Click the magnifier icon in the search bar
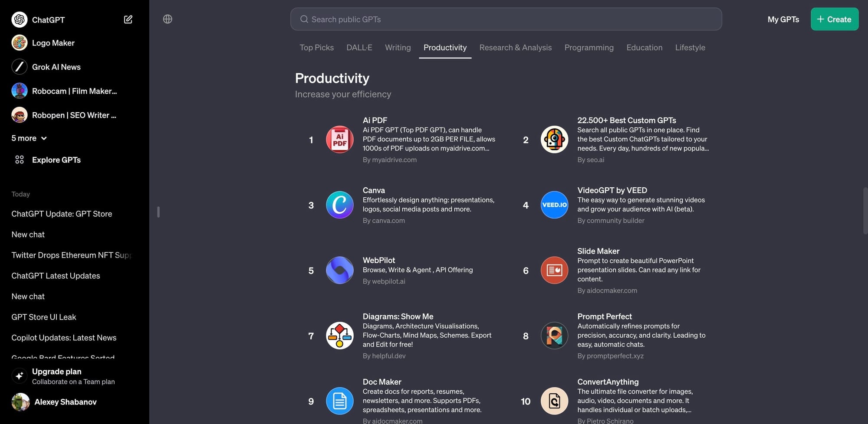The width and height of the screenshot is (868, 424). pyautogui.click(x=304, y=19)
